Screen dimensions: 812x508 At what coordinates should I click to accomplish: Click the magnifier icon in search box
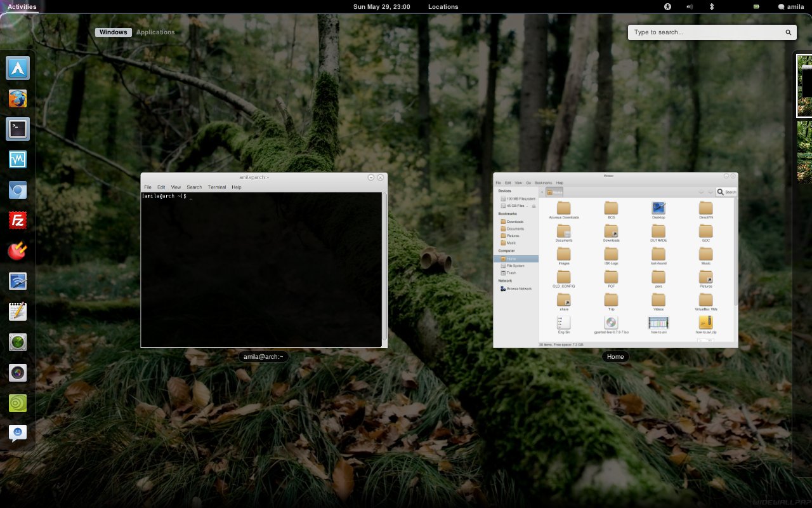(789, 32)
